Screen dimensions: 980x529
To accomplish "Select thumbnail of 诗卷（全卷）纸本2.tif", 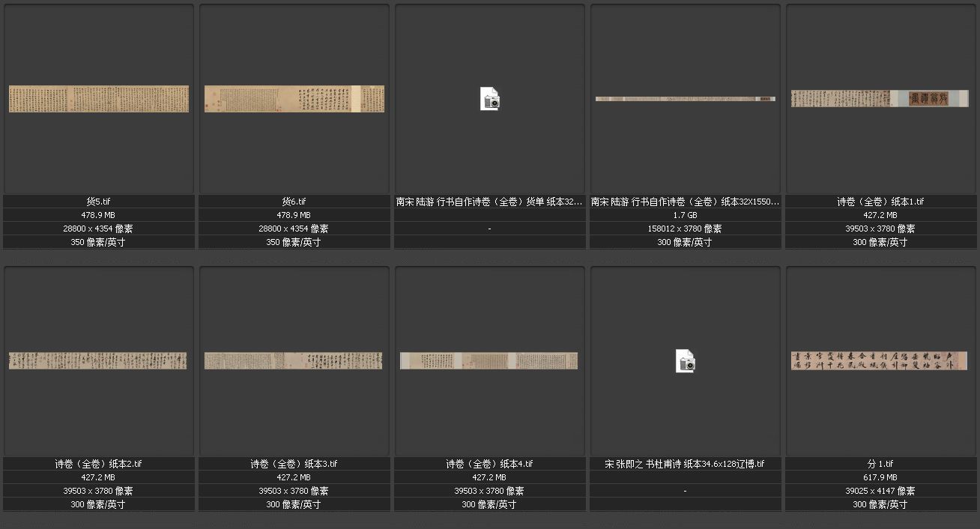I will pyautogui.click(x=99, y=360).
